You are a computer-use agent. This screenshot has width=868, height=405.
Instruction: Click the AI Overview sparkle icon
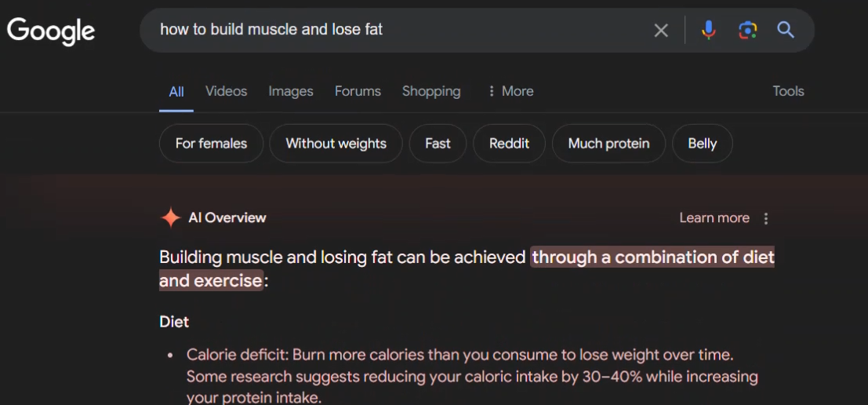click(170, 217)
